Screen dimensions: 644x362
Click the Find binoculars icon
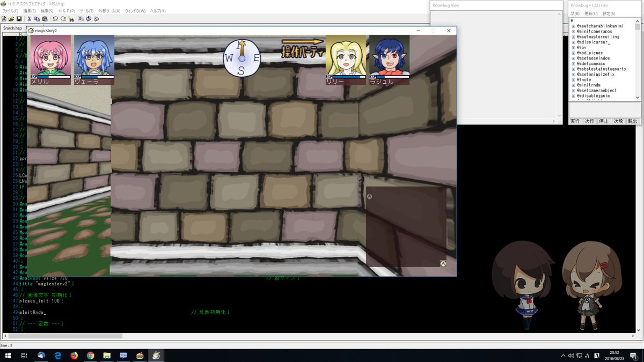pyautogui.click(x=70, y=19)
